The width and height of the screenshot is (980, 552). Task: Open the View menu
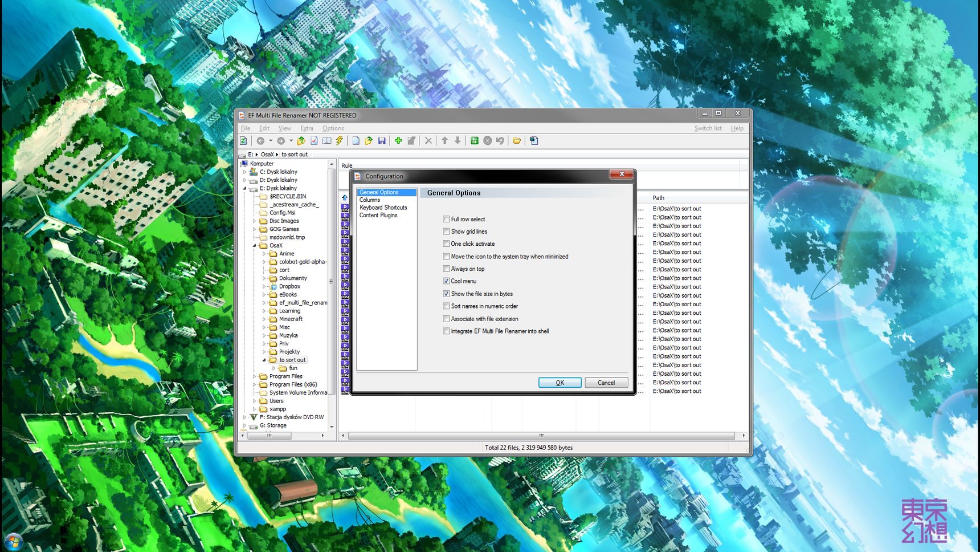point(285,128)
